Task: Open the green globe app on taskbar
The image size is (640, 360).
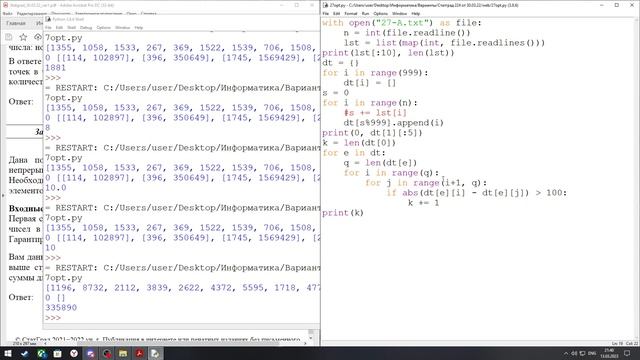Action: click(x=41, y=353)
